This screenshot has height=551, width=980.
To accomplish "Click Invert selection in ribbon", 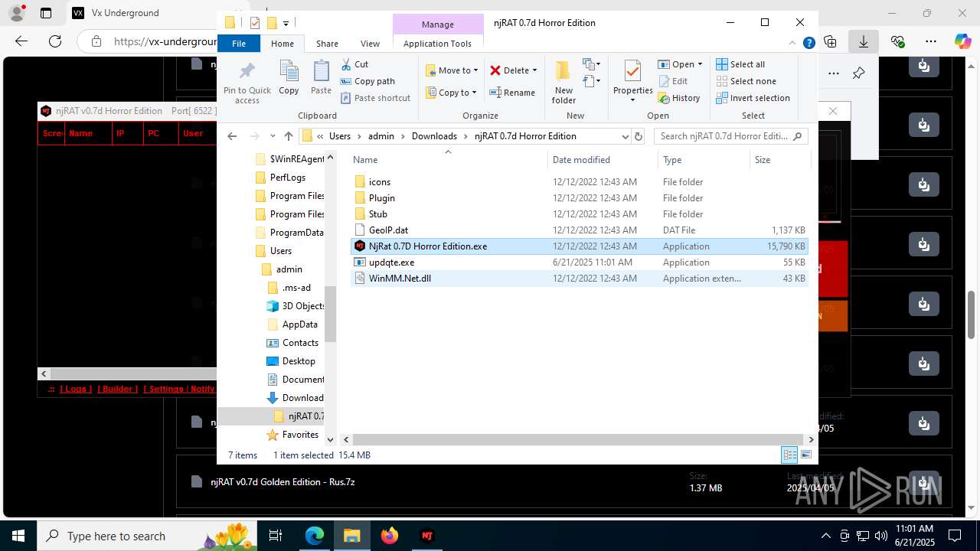I will click(753, 98).
